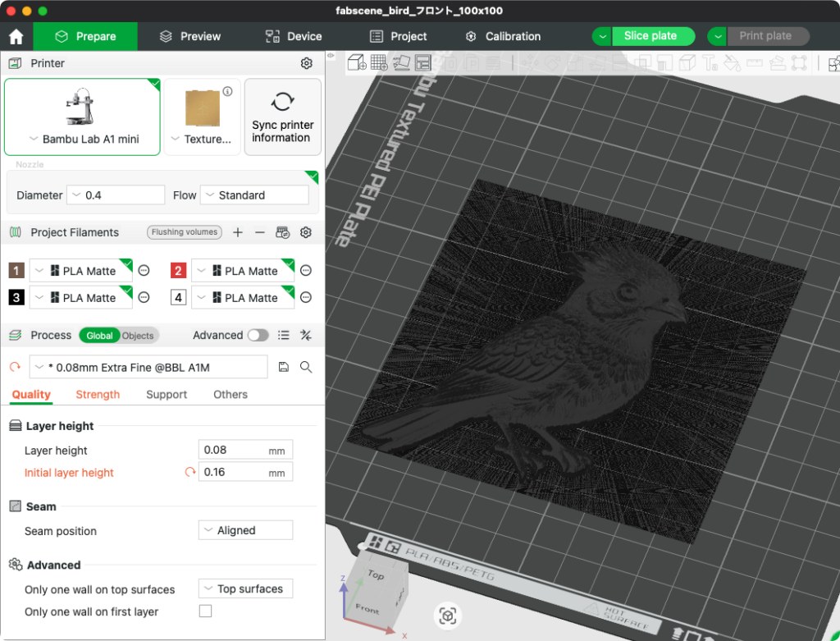Switch Process scope to Objects

pyautogui.click(x=138, y=336)
